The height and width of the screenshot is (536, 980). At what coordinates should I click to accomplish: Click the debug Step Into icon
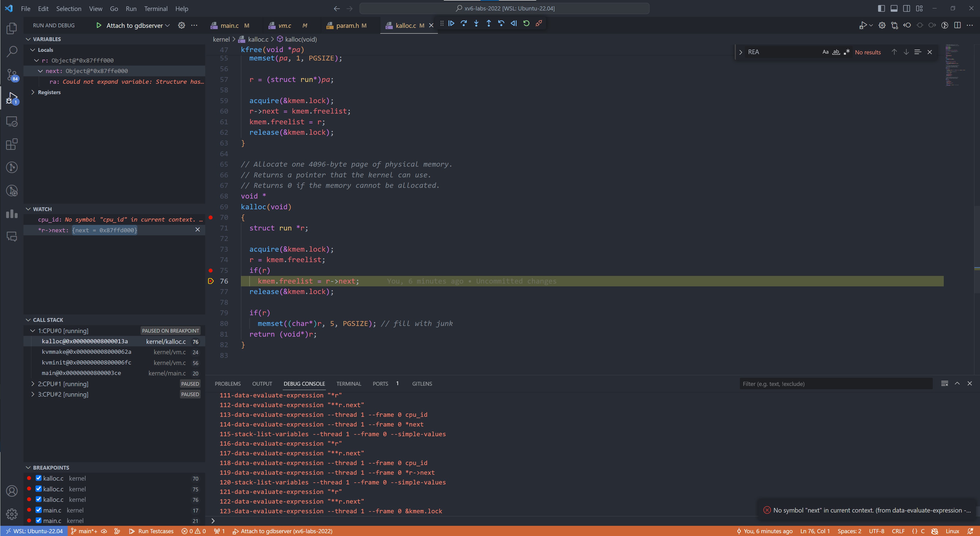(x=476, y=23)
